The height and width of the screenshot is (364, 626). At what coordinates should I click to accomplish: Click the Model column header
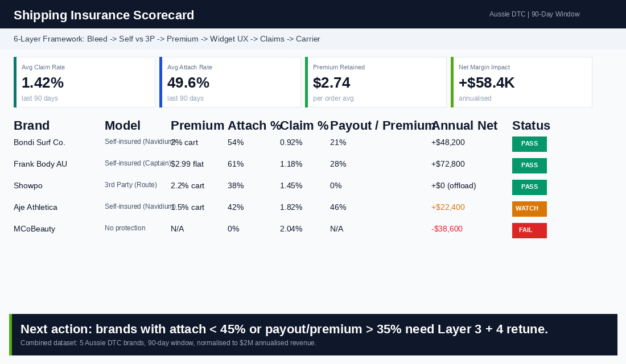tap(122, 125)
